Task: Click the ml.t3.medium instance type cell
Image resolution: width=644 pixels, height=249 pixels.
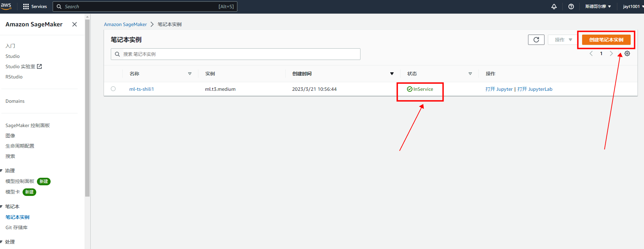Action: coord(220,89)
